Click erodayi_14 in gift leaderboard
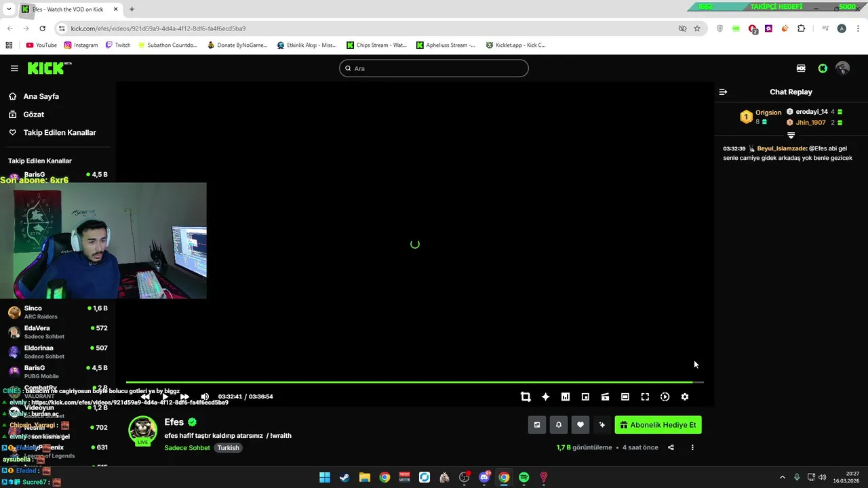The image size is (868, 488). coord(812,112)
